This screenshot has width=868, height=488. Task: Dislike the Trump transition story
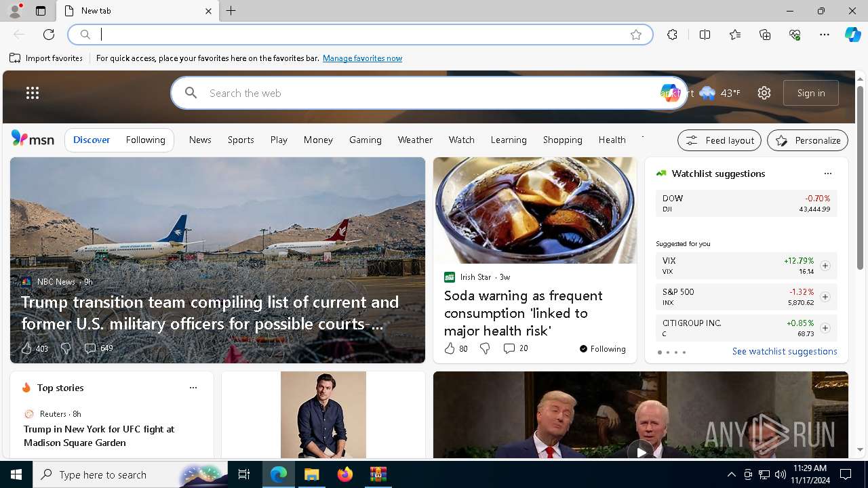66,348
